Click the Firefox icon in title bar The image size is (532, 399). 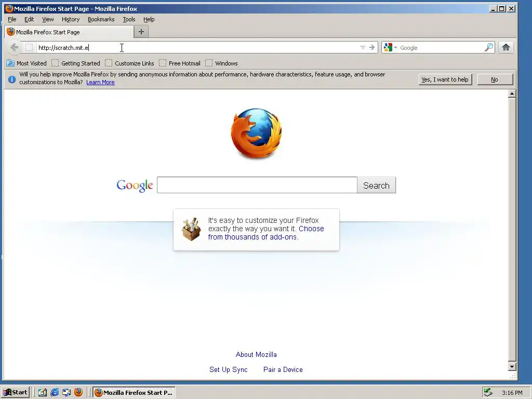coord(9,8)
